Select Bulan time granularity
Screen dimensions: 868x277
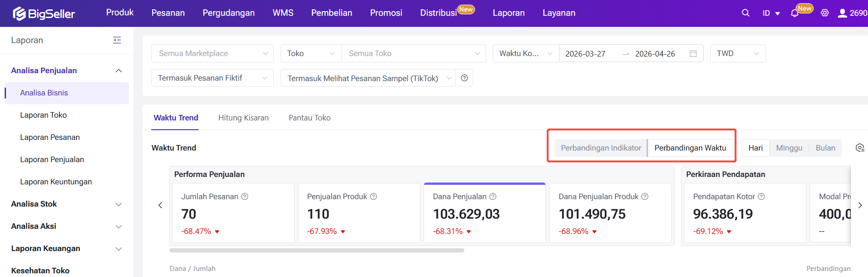pos(825,148)
